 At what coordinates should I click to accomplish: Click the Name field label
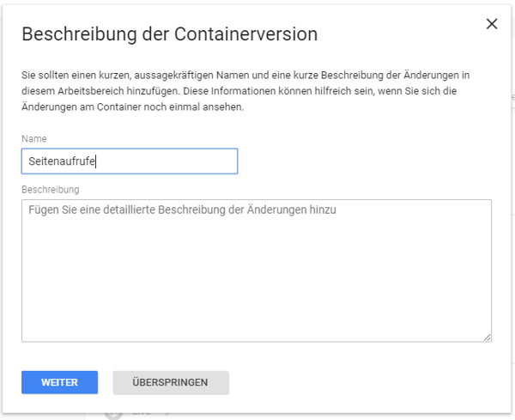point(34,138)
